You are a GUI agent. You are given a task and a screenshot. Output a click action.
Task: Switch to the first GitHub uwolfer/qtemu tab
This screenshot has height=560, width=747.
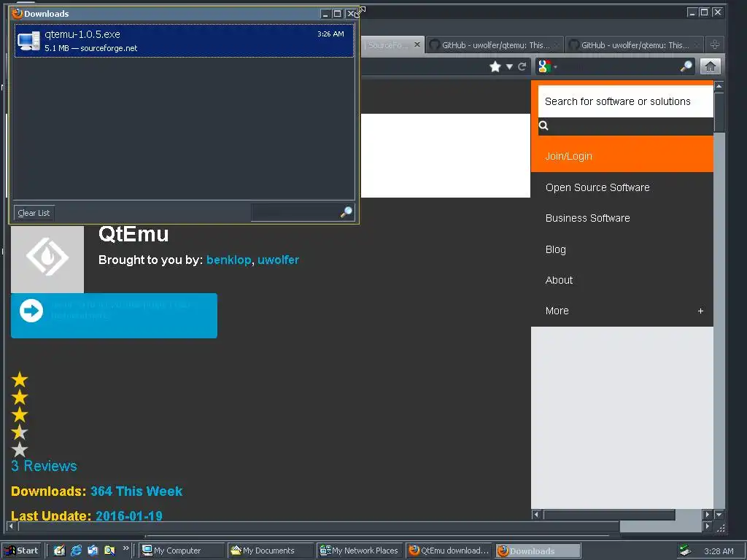coord(494,45)
